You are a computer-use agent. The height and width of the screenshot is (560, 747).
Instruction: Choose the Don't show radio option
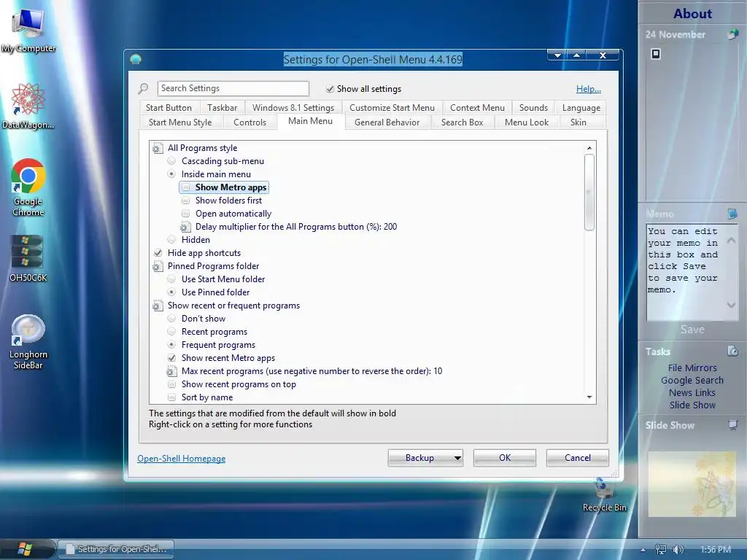coord(171,319)
